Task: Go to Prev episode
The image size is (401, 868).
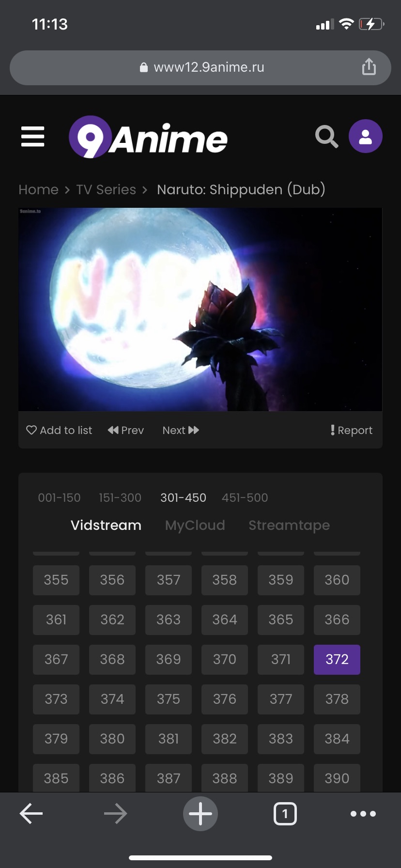Action: click(126, 430)
